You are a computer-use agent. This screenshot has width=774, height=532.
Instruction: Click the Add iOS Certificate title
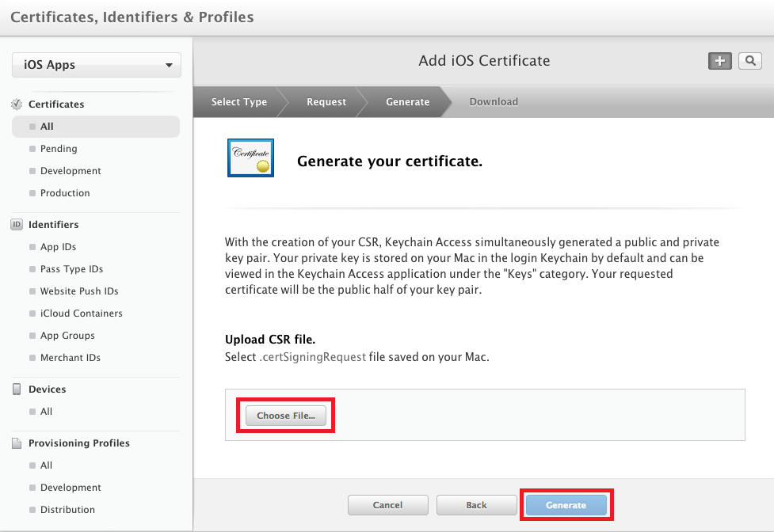[x=484, y=61]
